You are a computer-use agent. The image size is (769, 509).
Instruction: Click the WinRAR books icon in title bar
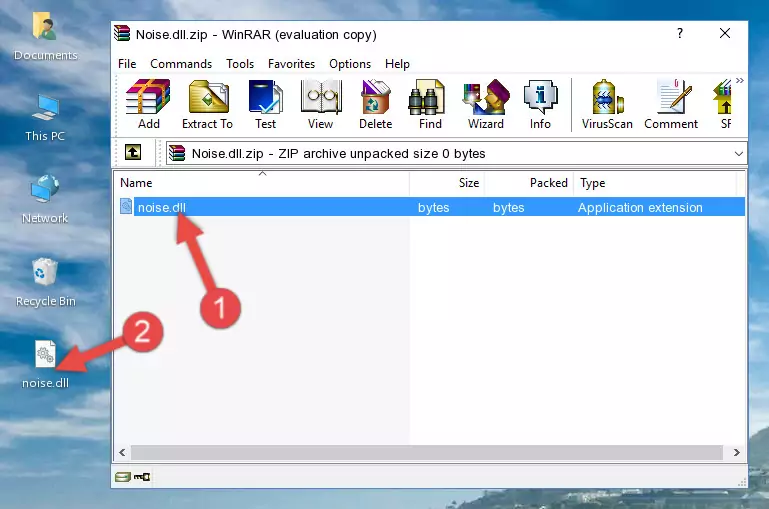click(x=122, y=34)
